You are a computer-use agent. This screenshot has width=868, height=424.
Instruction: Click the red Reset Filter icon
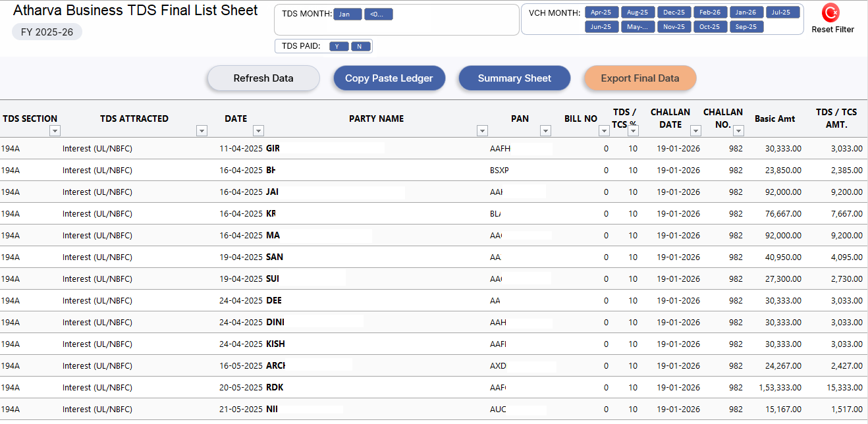pyautogui.click(x=831, y=14)
